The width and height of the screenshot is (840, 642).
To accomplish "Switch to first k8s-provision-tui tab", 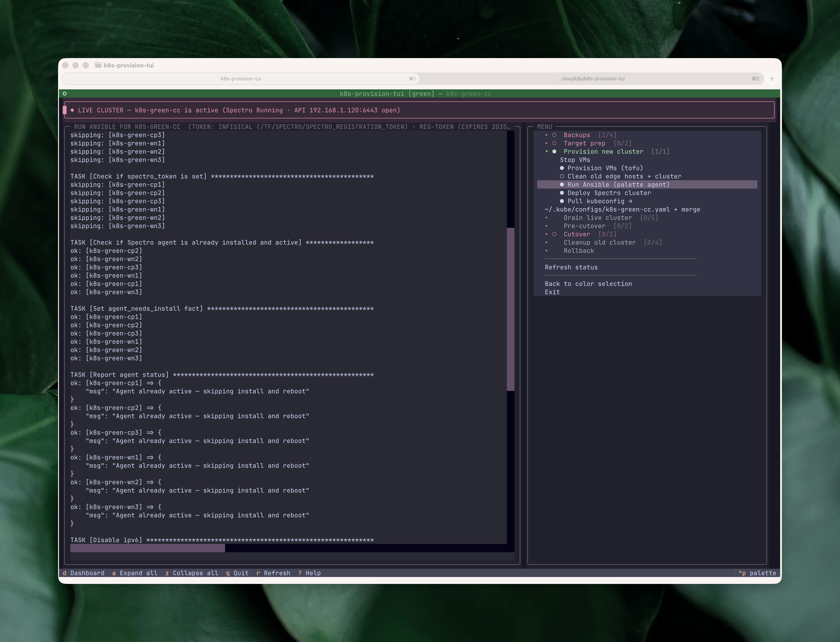I will [x=241, y=79].
